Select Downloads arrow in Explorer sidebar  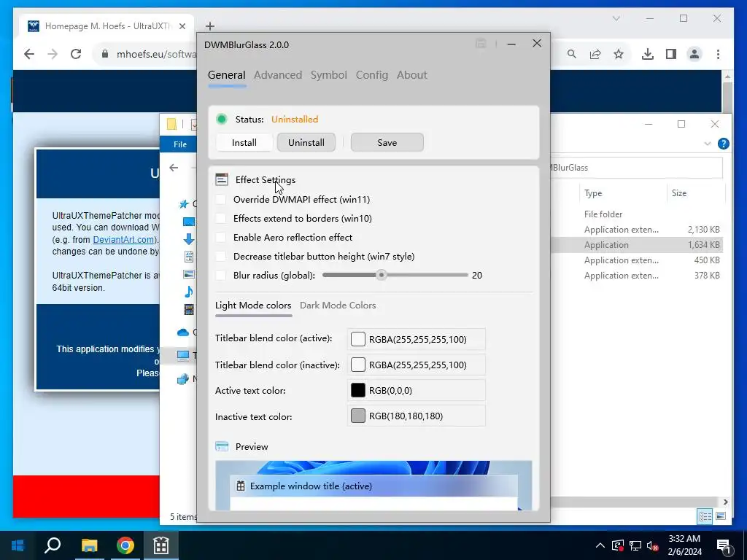pyautogui.click(x=189, y=239)
